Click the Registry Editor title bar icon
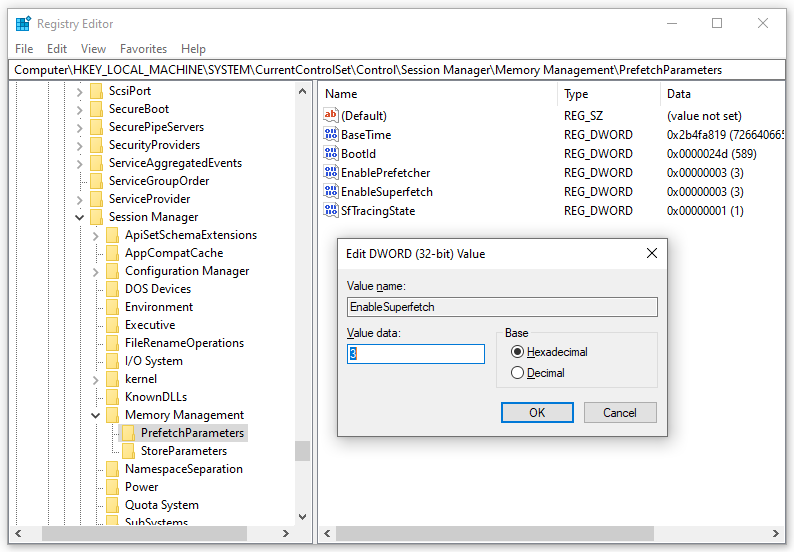794x552 pixels. click(x=23, y=24)
